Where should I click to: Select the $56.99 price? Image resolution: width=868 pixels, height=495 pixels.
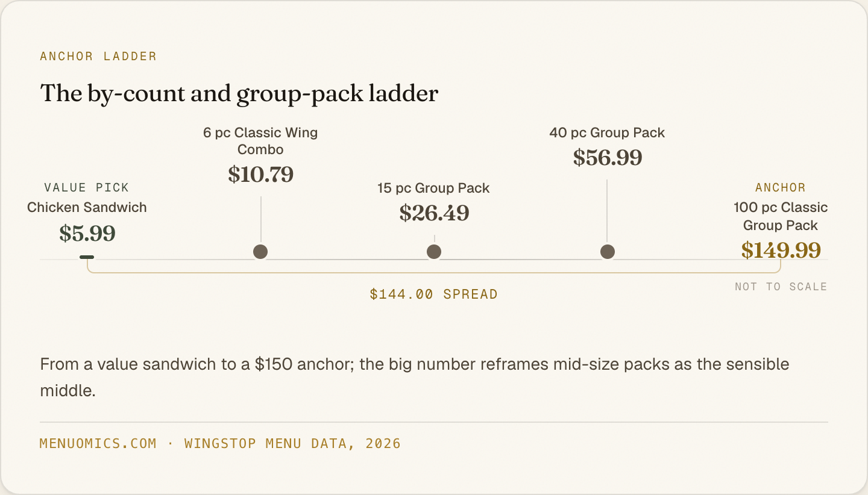[608, 157]
